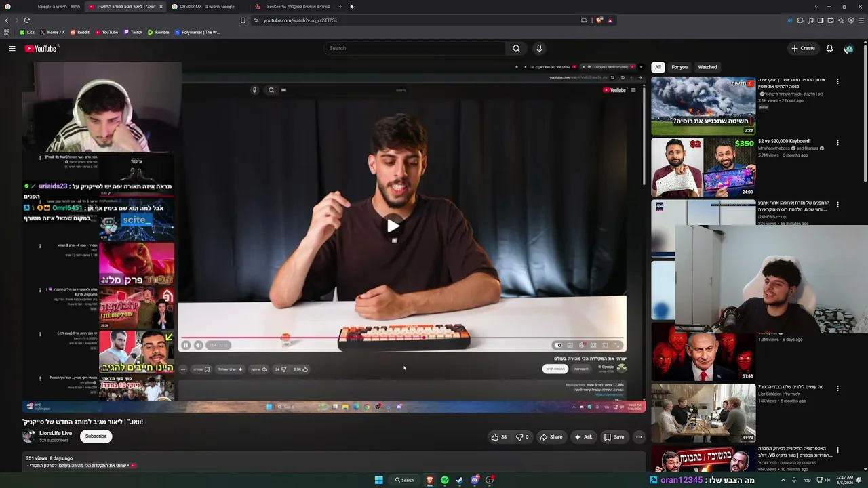Switch to the BenKeePcs browser tab
The height and width of the screenshot is (488, 868).
point(293,7)
